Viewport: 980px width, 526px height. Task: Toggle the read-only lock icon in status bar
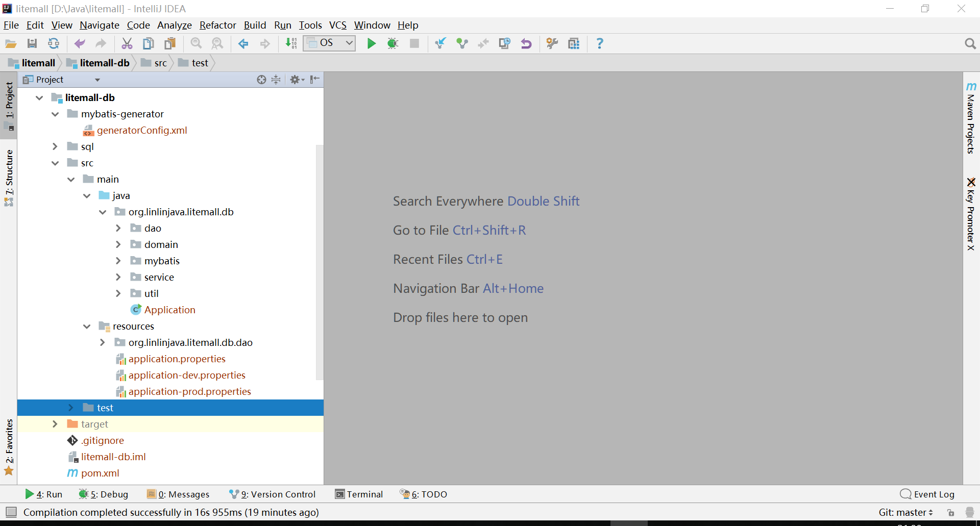tap(950, 512)
